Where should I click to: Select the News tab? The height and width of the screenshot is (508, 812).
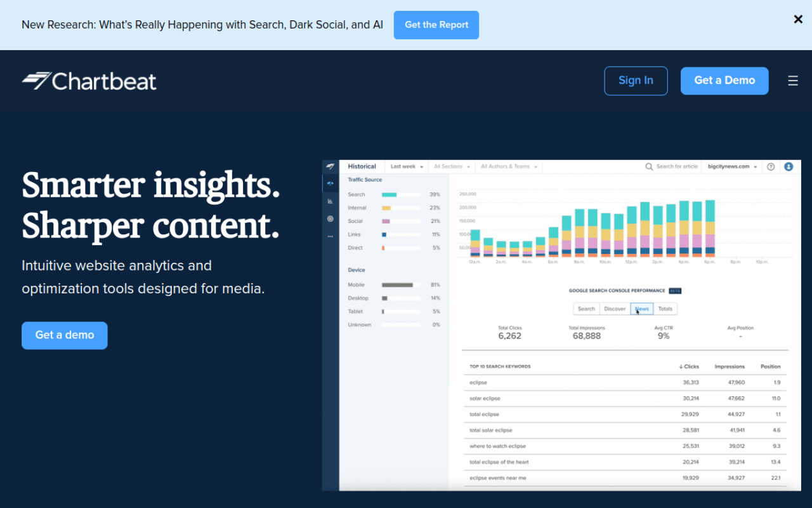pyautogui.click(x=642, y=309)
